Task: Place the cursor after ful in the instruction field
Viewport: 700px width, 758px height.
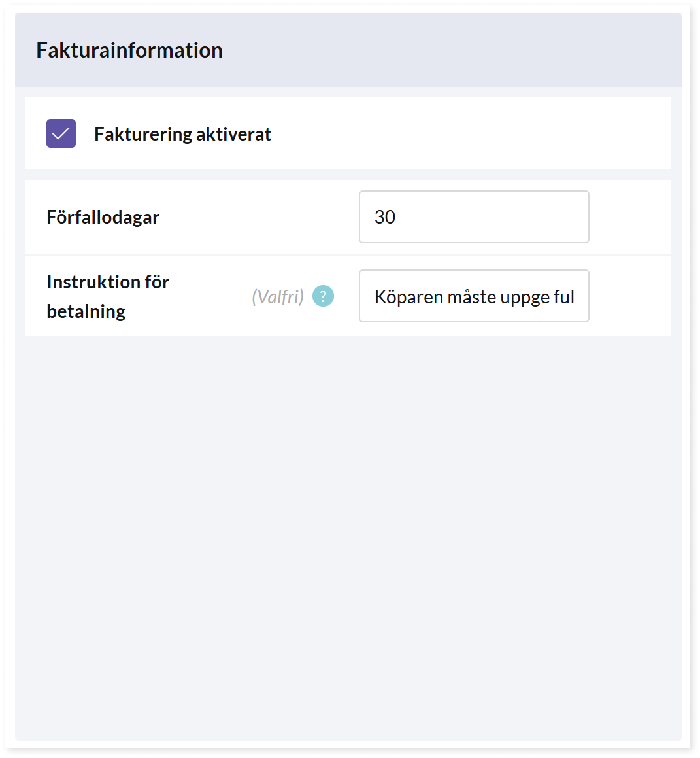Action: [575, 297]
